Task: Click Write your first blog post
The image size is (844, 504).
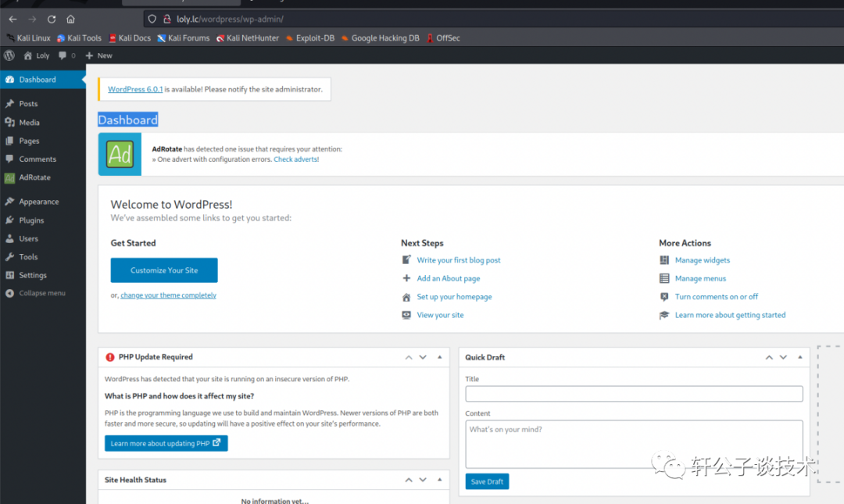Action: (459, 260)
